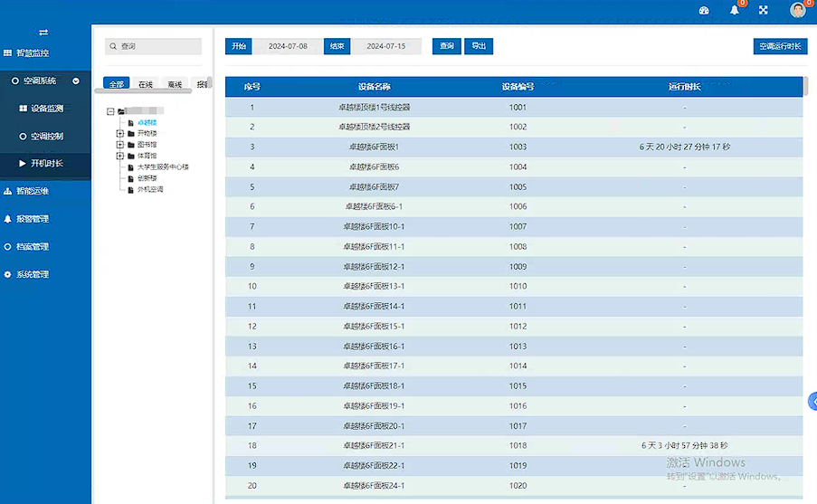Screen dimensions: 817x504
Task: Open the user avatar profile menu
Action: (x=798, y=10)
